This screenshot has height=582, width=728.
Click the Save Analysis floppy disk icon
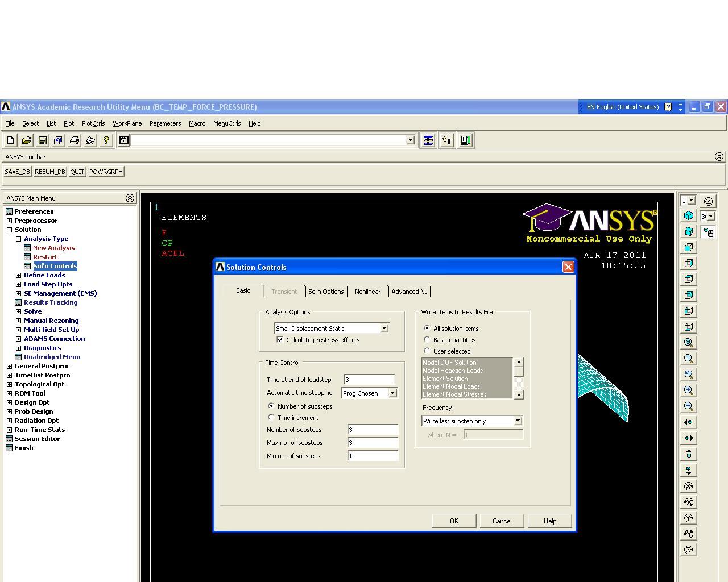point(42,140)
